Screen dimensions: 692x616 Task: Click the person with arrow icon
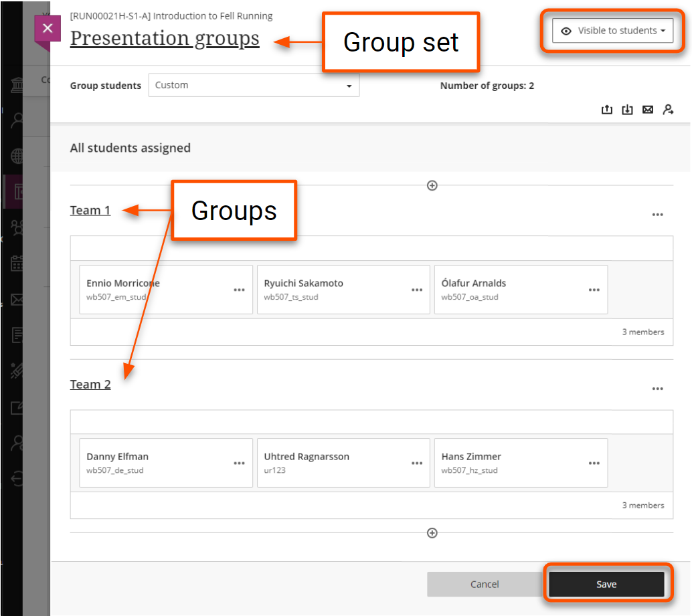[667, 110]
